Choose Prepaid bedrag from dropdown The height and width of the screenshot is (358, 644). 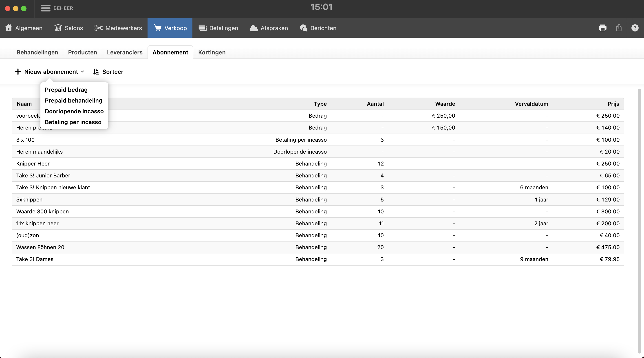point(66,90)
